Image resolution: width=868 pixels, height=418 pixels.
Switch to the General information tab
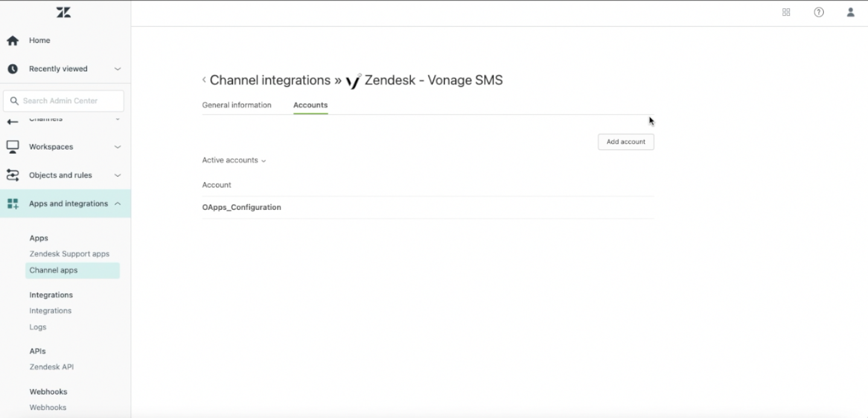tap(237, 105)
